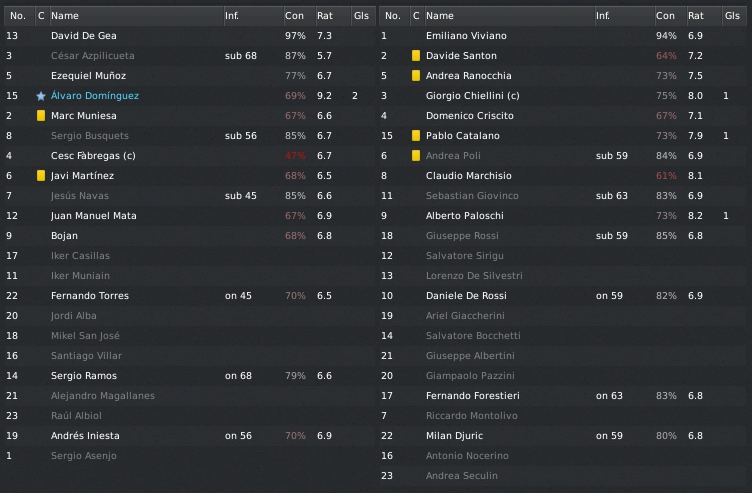Screen dimensions: 752x493
Task: Click Marc Muniesa's yellow card icon
Action: (41, 116)
